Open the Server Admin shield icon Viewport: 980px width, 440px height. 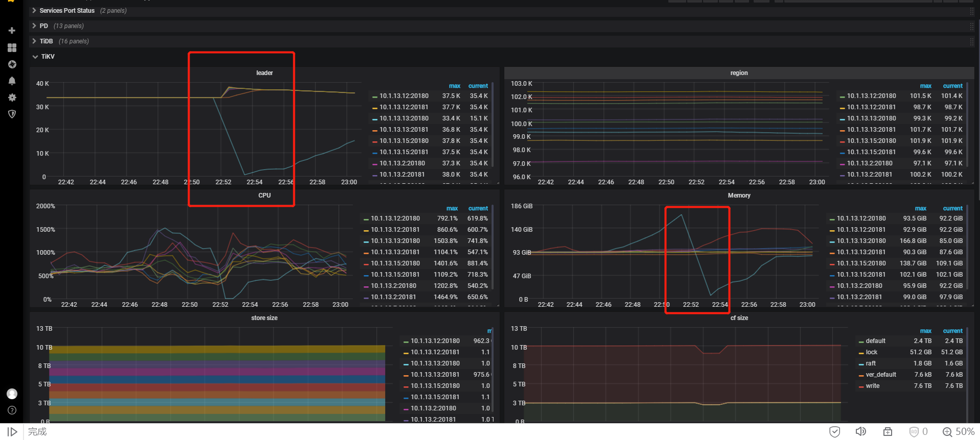(x=12, y=114)
